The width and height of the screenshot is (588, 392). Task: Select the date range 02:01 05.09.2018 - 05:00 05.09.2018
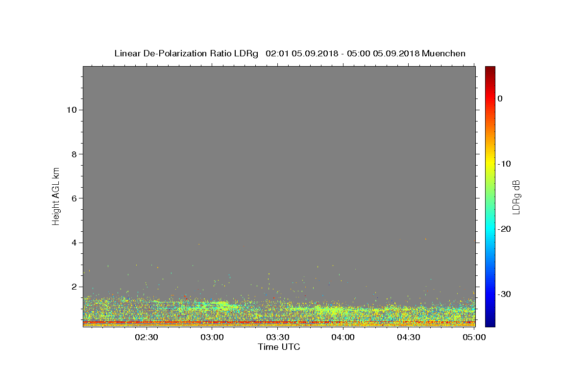click(x=343, y=53)
